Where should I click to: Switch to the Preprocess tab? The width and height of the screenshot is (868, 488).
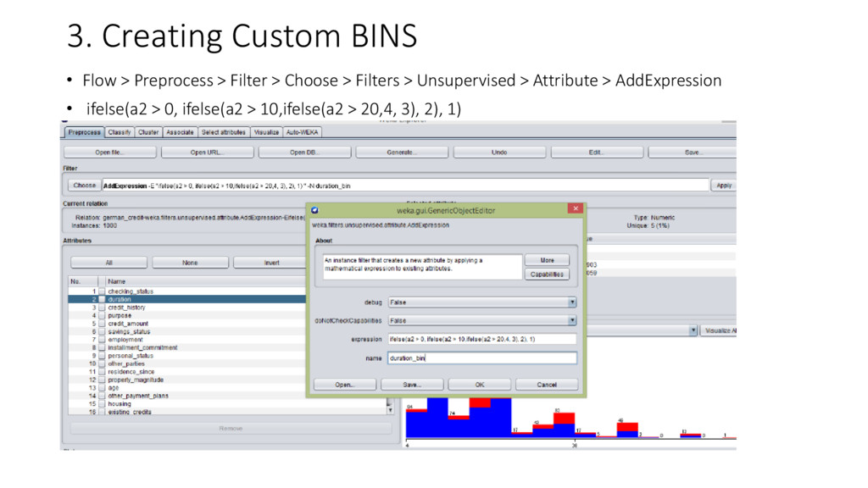(84, 132)
